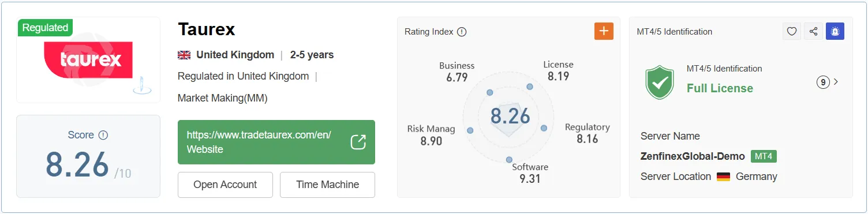Click the Germany flag icon
The image size is (868, 214).
click(724, 177)
